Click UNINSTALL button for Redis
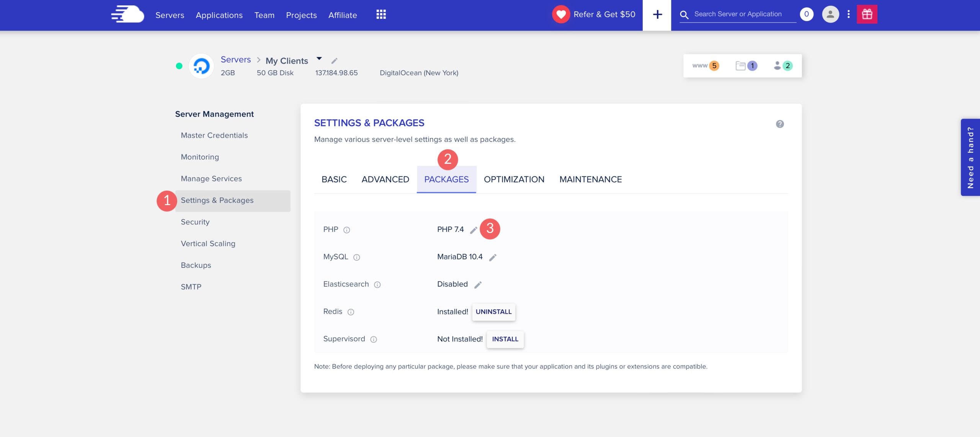Viewport: 980px width, 437px height. [x=494, y=311]
